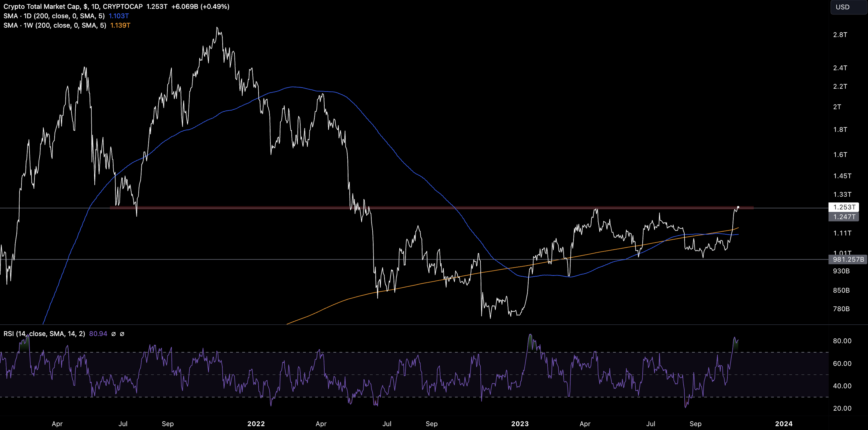
Task: Click the 80.00 level on RSI scale
Action: [x=842, y=341]
